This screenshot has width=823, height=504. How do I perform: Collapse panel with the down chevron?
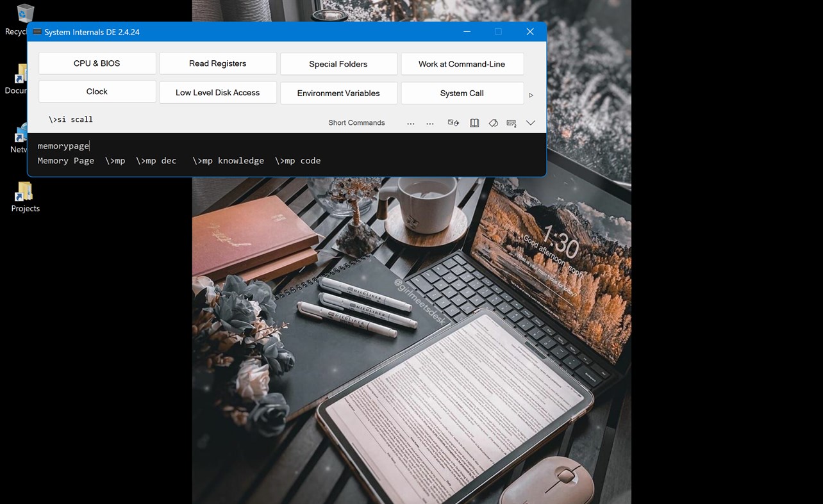pos(531,123)
